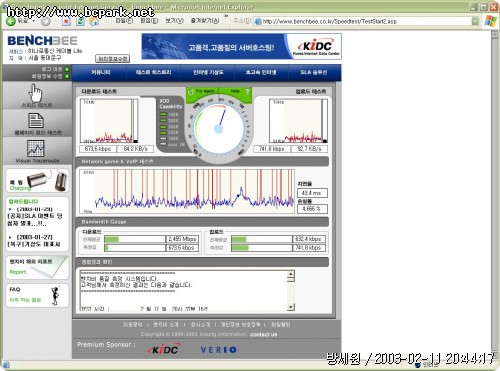Image resolution: width=500 pixels, height=371 pixels.
Task: Click the green icon beside 로그아웃
Action: pyautogui.click(x=67, y=69)
